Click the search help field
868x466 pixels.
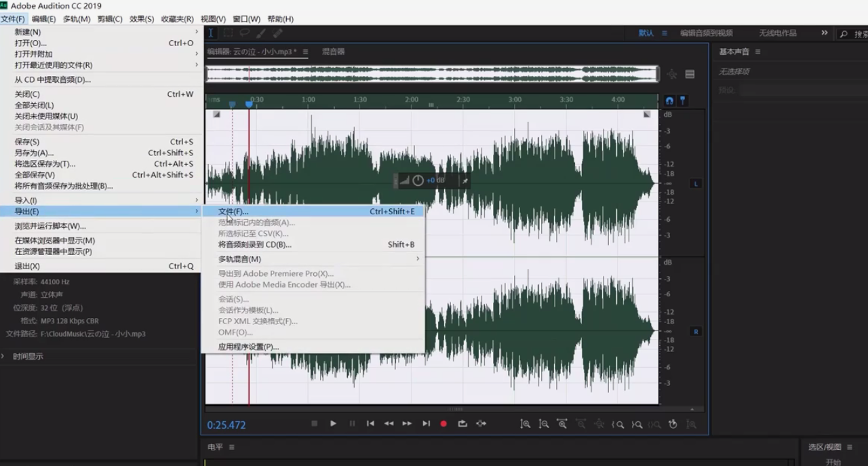pyautogui.click(x=853, y=33)
